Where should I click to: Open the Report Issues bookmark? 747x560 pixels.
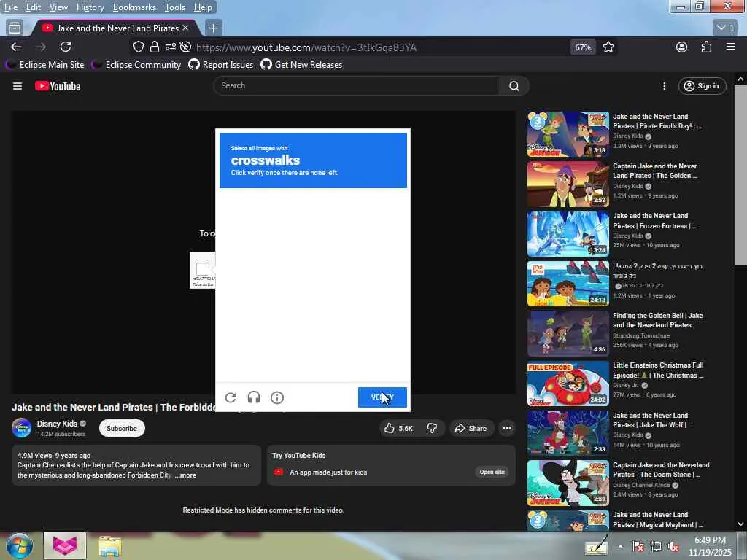(x=221, y=65)
